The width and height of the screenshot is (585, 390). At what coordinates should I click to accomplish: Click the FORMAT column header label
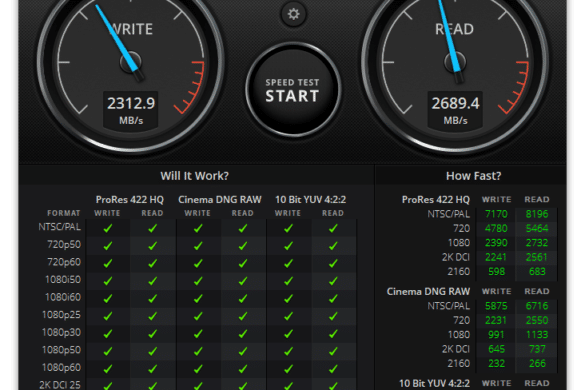click(64, 213)
